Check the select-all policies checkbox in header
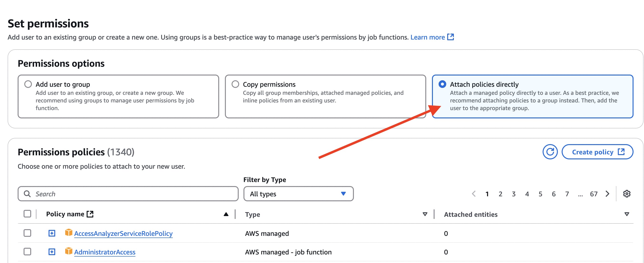644x263 pixels. click(27, 214)
